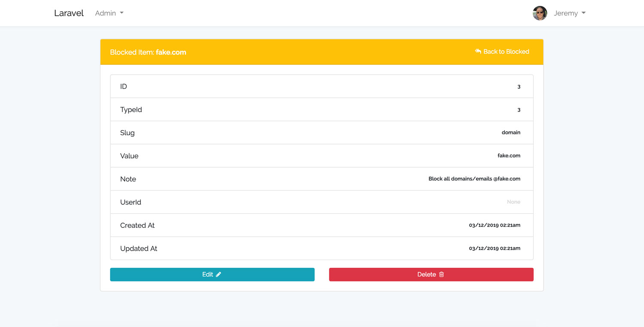Select the ID row label
Image resolution: width=644 pixels, height=327 pixels.
coord(124,86)
